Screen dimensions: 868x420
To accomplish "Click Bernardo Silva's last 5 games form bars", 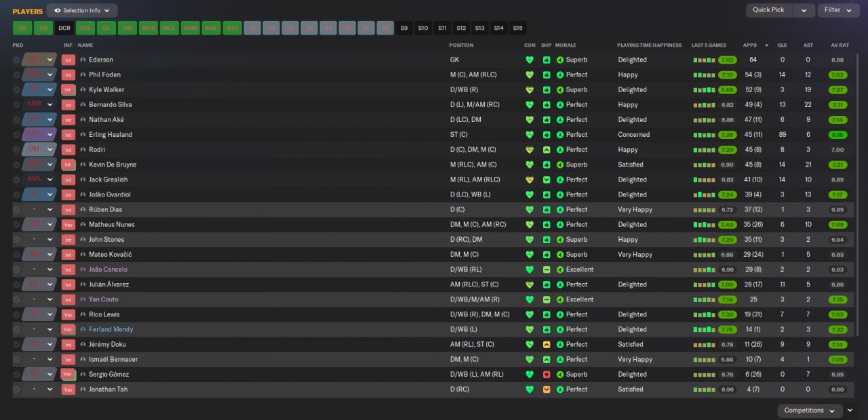I will [x=704, y=105].
